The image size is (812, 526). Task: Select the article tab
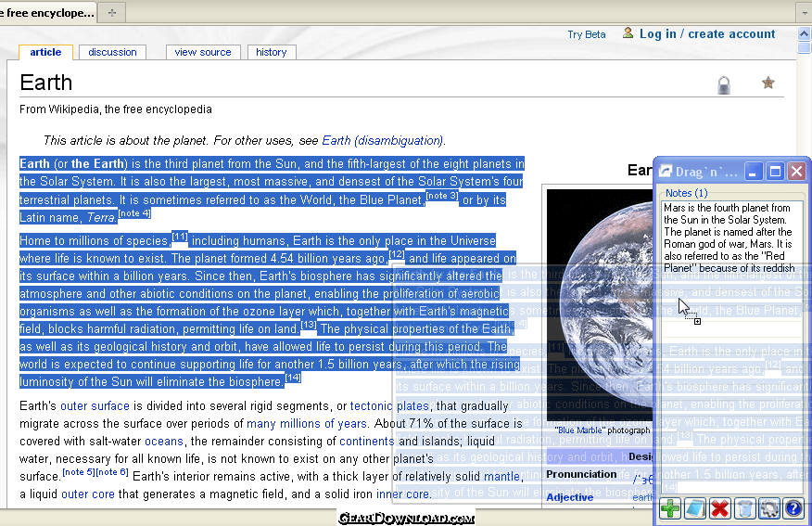click(45, 52)
